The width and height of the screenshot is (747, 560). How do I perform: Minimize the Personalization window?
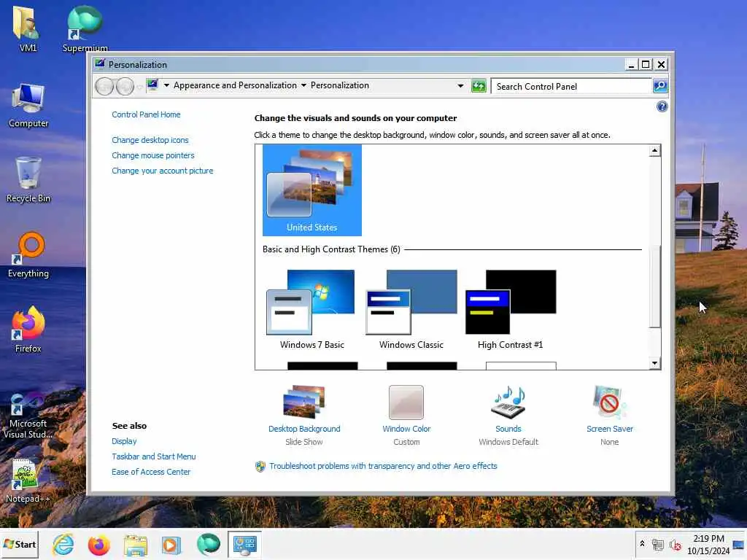point(631,64)
